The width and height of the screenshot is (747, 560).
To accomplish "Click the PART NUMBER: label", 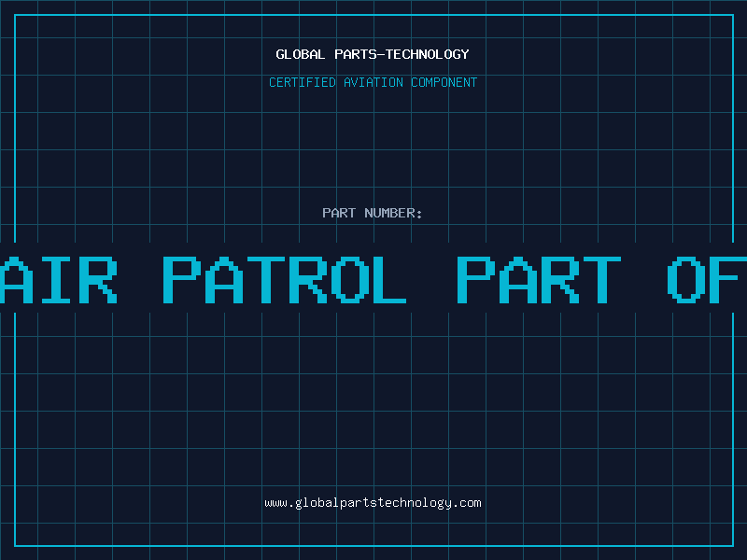I will (373, 213).
